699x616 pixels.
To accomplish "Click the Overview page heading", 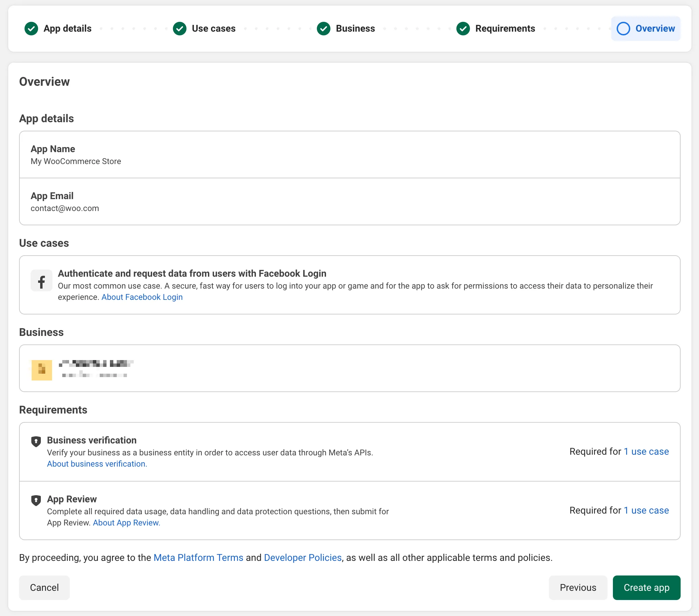I will pos(45,82).
